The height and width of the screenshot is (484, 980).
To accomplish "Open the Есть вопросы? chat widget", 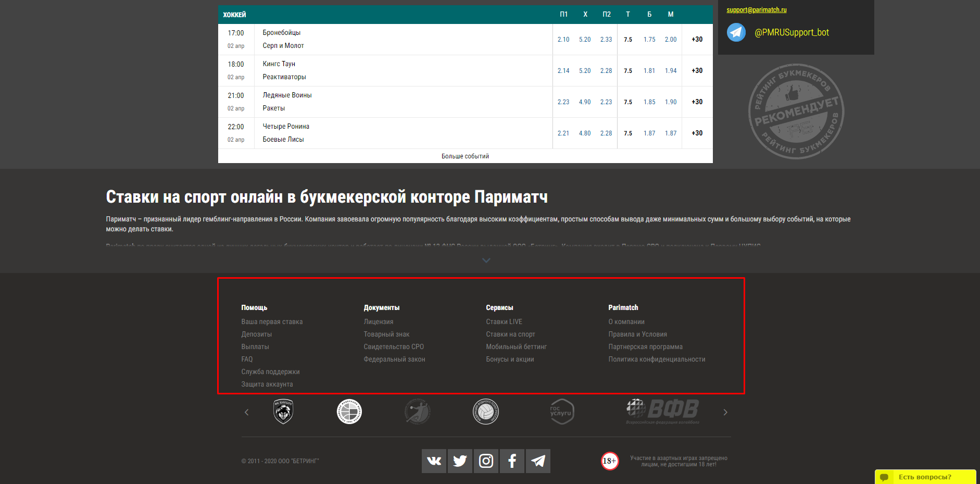I will tap(924, 477).
